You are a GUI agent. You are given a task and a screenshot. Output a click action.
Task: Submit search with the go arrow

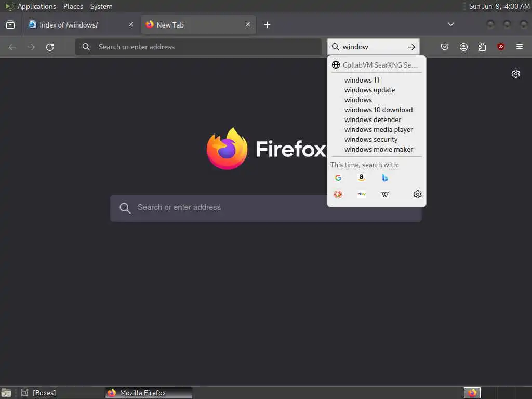411,47
